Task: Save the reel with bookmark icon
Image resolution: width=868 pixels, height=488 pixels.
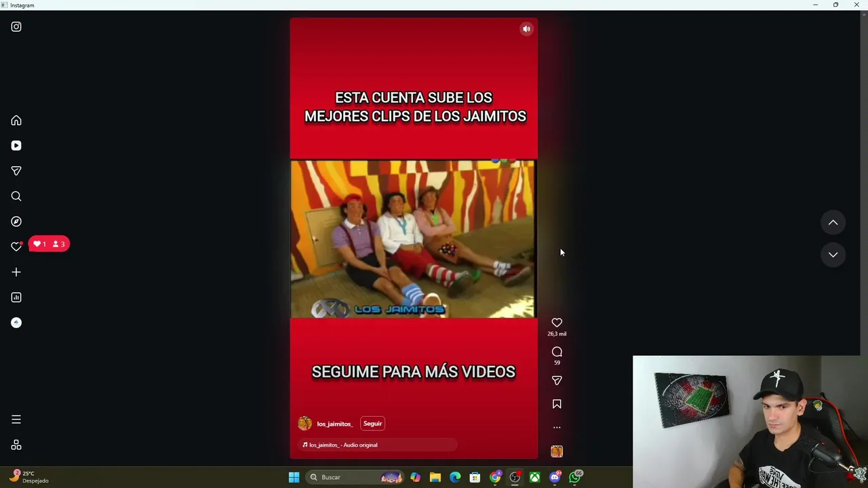Action: click(557, 404)
